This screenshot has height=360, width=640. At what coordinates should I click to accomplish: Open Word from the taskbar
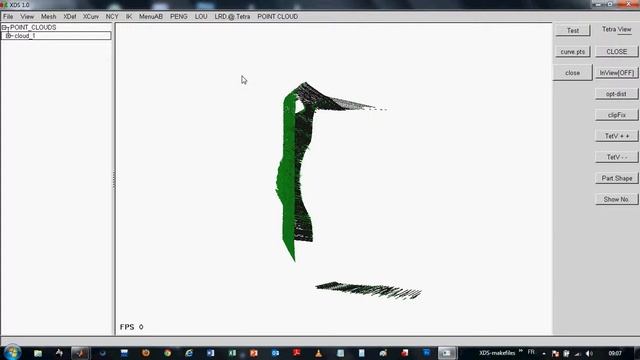point(211,353)
